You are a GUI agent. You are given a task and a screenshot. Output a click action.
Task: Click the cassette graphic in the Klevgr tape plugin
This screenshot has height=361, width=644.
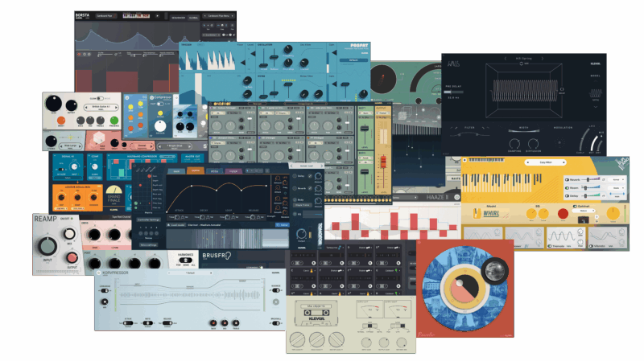(316, 313)
